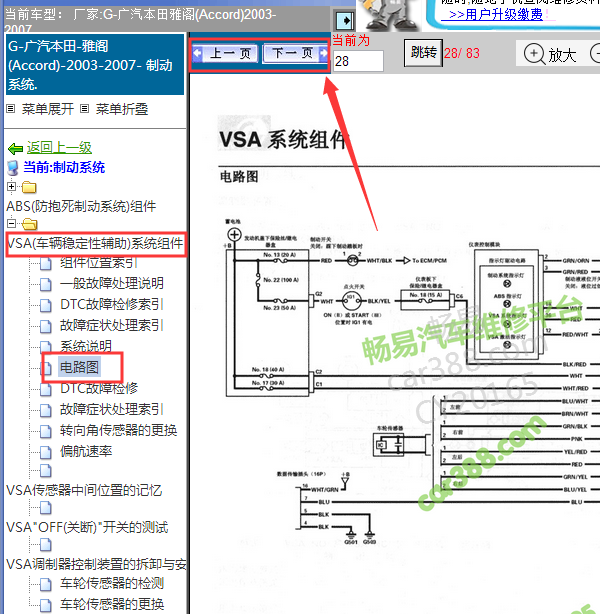Click the VSA open folder icon
This screenshot has width=600, height=614.
[29, 224]
